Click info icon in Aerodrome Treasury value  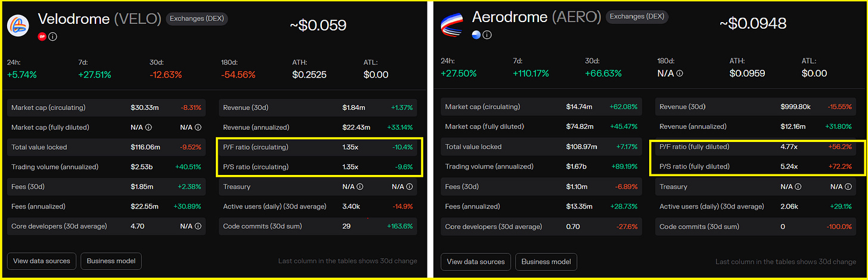pyautogui.click(x=798, y=187)
